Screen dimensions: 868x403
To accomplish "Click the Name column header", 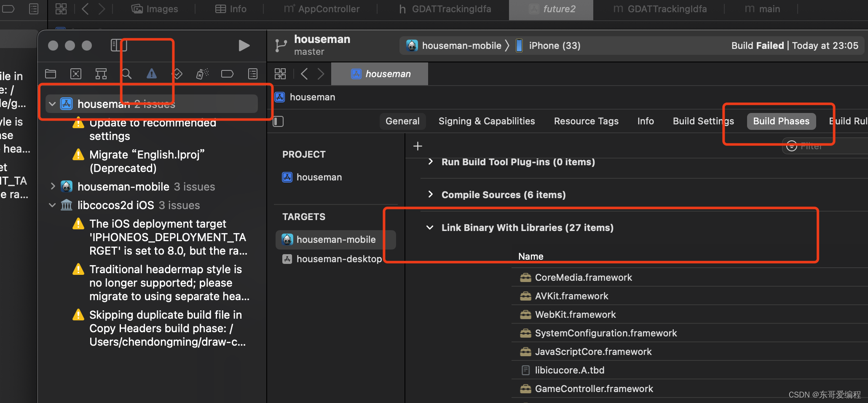I will click(x=530, y=256).
